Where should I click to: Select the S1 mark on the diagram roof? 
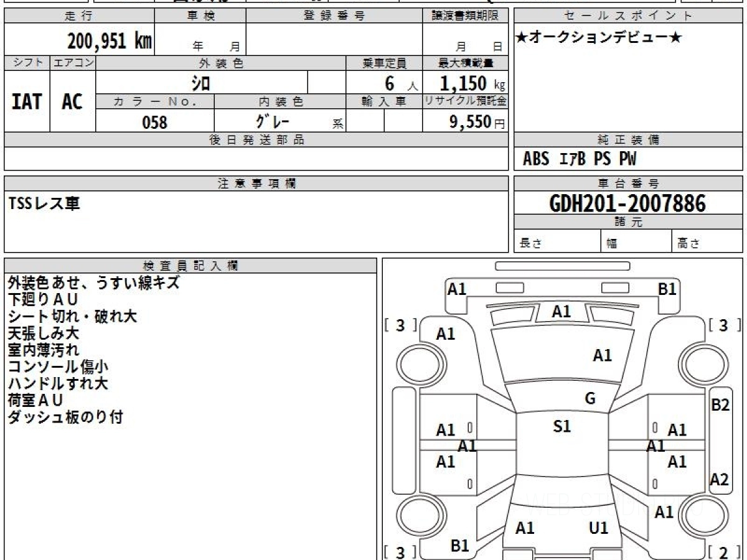tap(562, 426)
